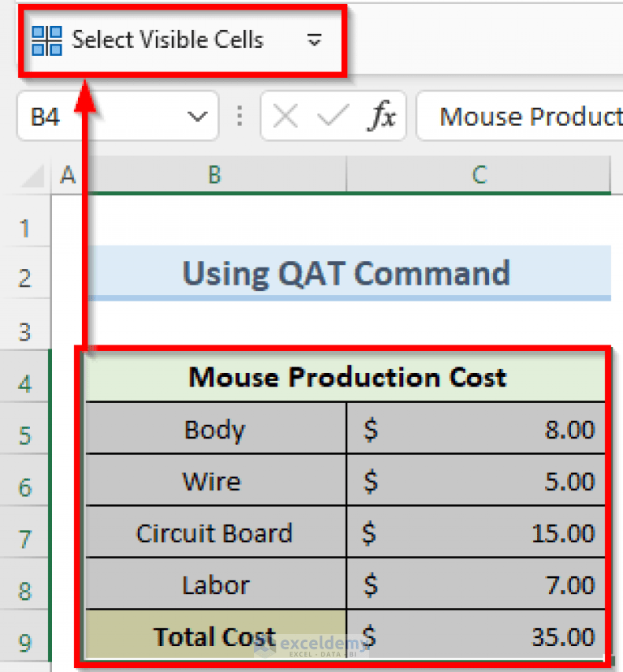Select the cell showing $8.00

click(479, 430)
